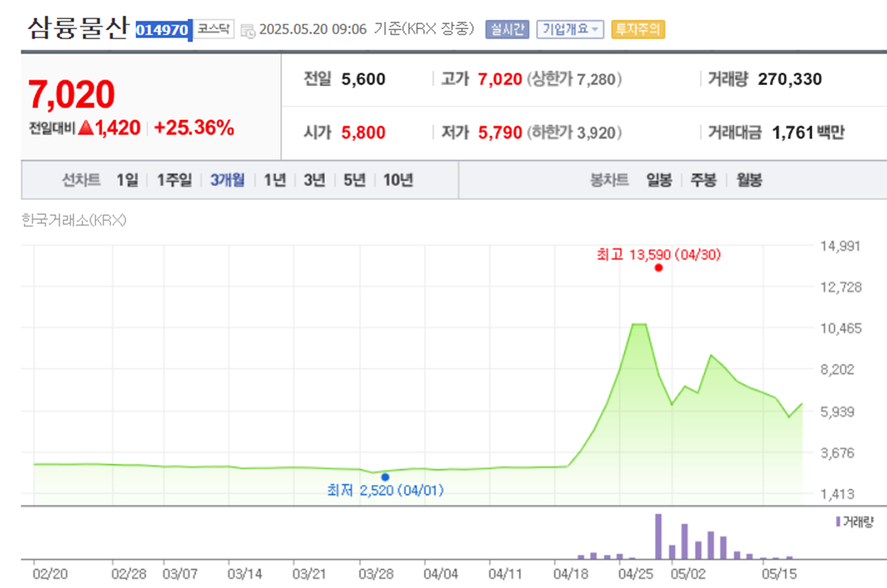Click the current price 7,020
The image size is (887, 588).
(x=71, y=95)
